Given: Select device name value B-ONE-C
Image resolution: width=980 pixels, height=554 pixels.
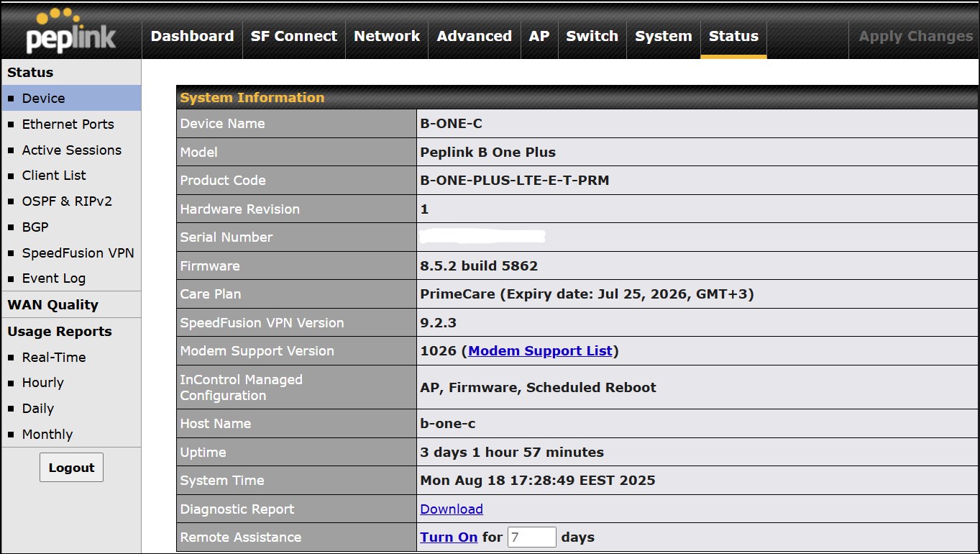Looking at the screenshot, I should click(x=451, y=124).
